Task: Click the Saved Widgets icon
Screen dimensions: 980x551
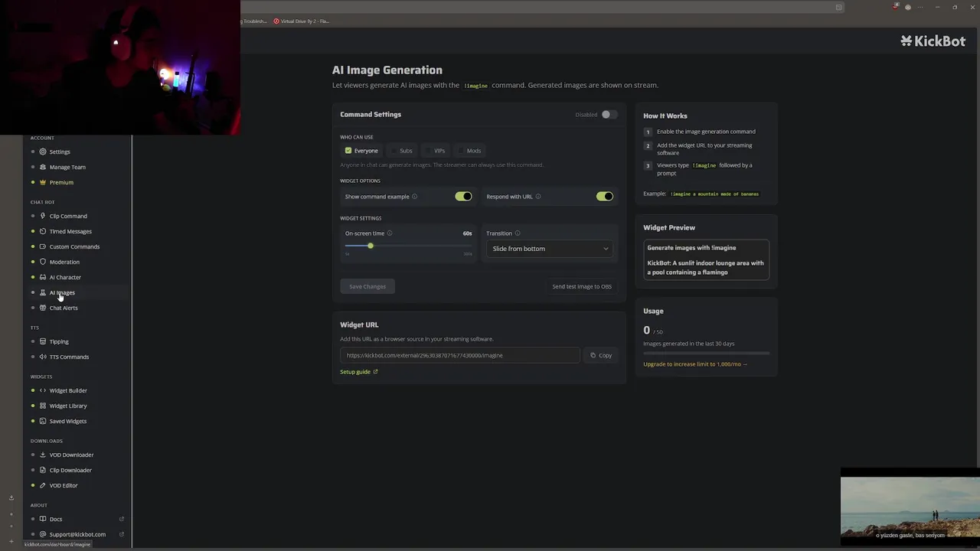Action: coord(43,421)
